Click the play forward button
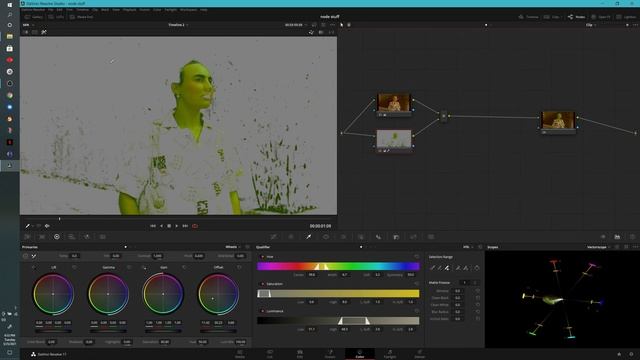 click(177, 226)
